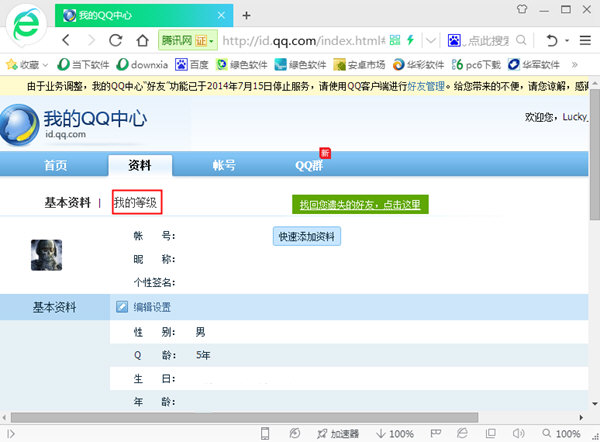This screenshot has height=442, width=600.
Task: Switch to the 首页 tab
Action: (55, 165)
